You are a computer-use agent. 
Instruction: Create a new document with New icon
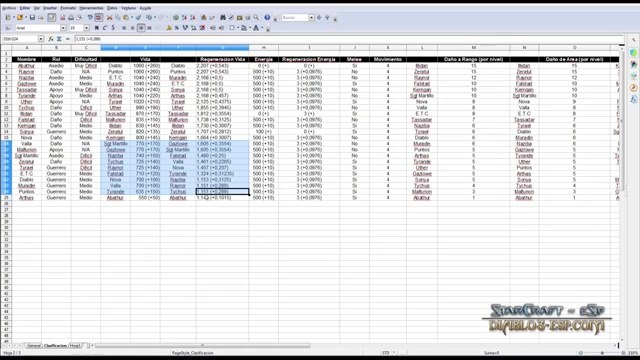[x=8, y=18]
